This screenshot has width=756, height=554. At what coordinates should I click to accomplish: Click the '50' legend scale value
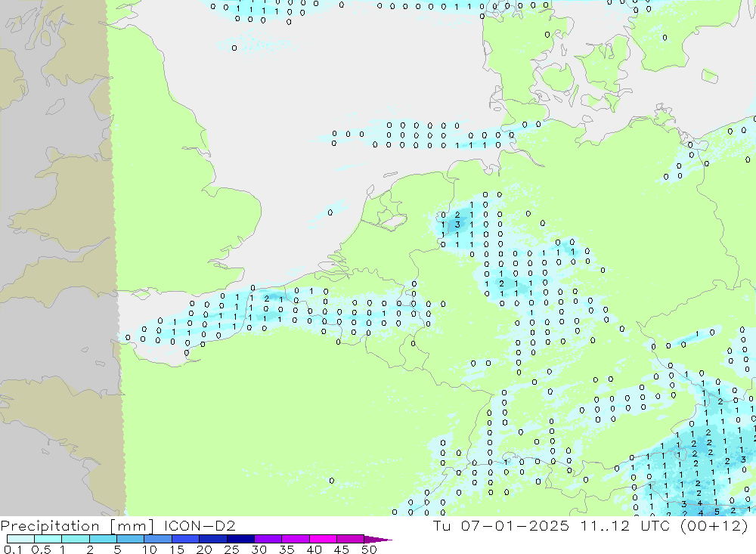(x=369, y=549)
